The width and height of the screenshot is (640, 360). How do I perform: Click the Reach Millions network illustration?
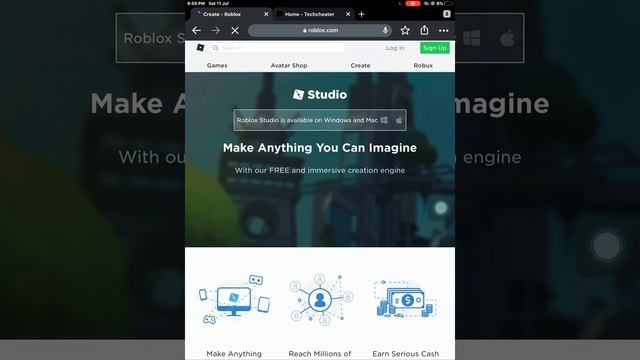[320, 300]
